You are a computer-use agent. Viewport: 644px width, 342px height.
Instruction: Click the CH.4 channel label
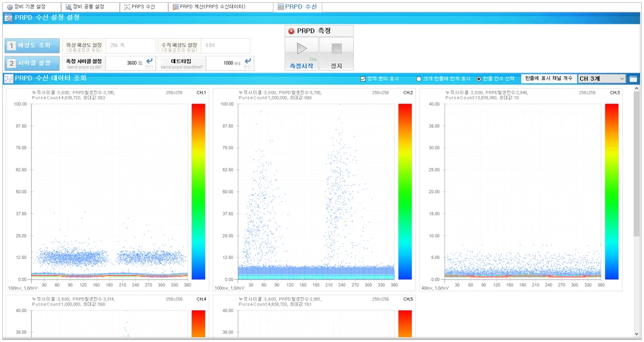[201, 299]
